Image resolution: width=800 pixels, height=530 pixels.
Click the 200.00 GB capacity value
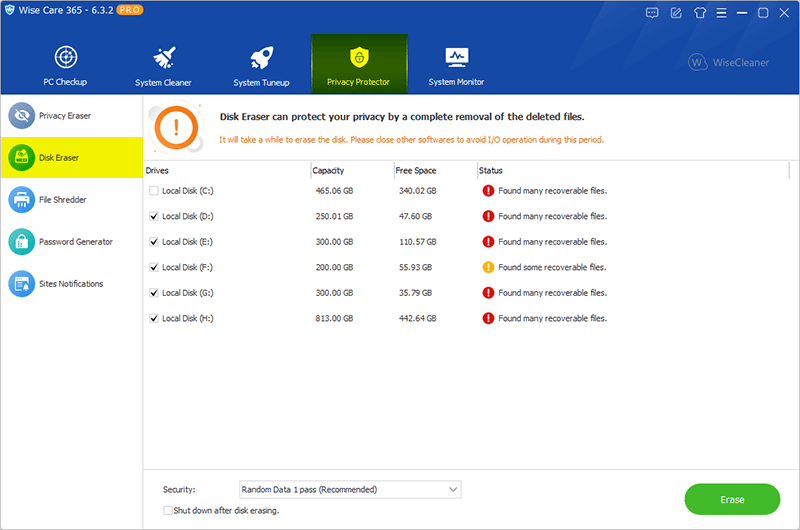point(334,267)
